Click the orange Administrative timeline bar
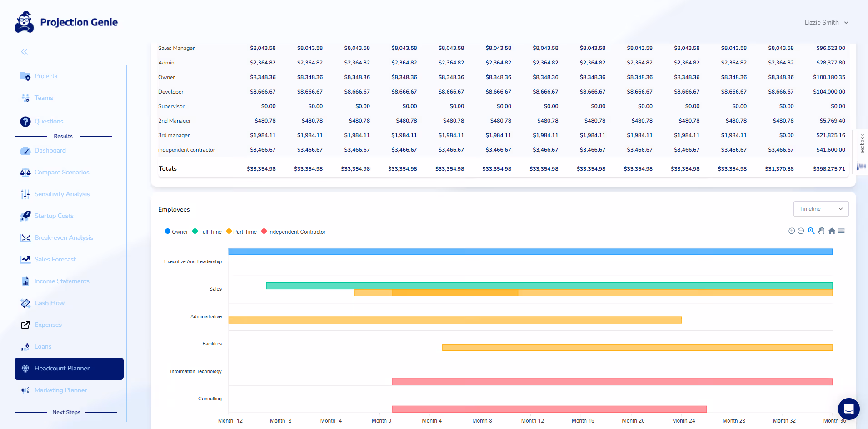The height and width of the screenshot is (429, 868). (x=455, y=320)
